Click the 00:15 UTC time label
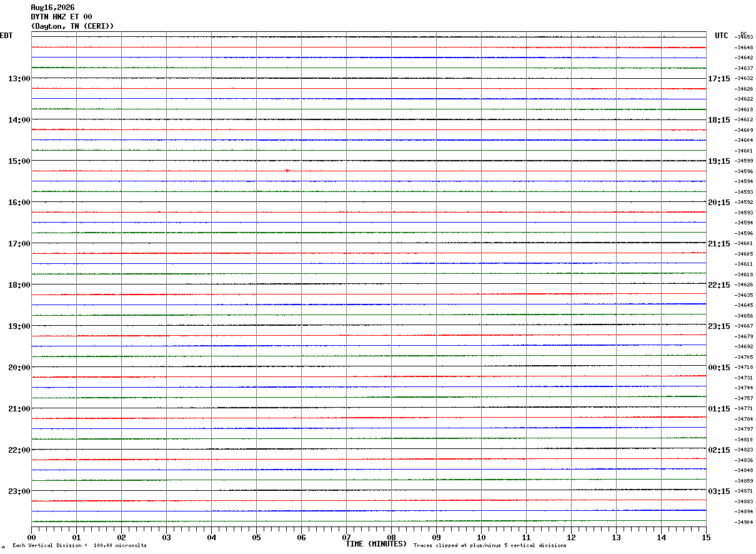Viewport: 756px width, 554px height. [x=719, y=368]
